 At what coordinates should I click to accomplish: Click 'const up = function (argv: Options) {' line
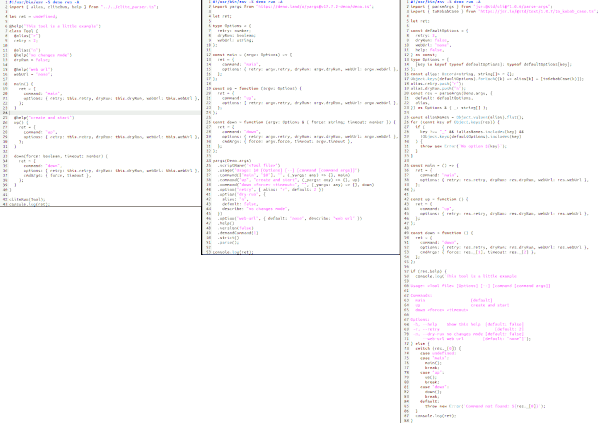click(x=257, y=88)
